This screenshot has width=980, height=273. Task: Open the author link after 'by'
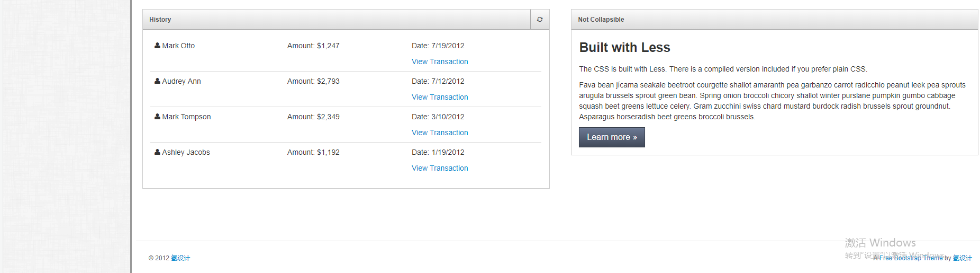963,258
